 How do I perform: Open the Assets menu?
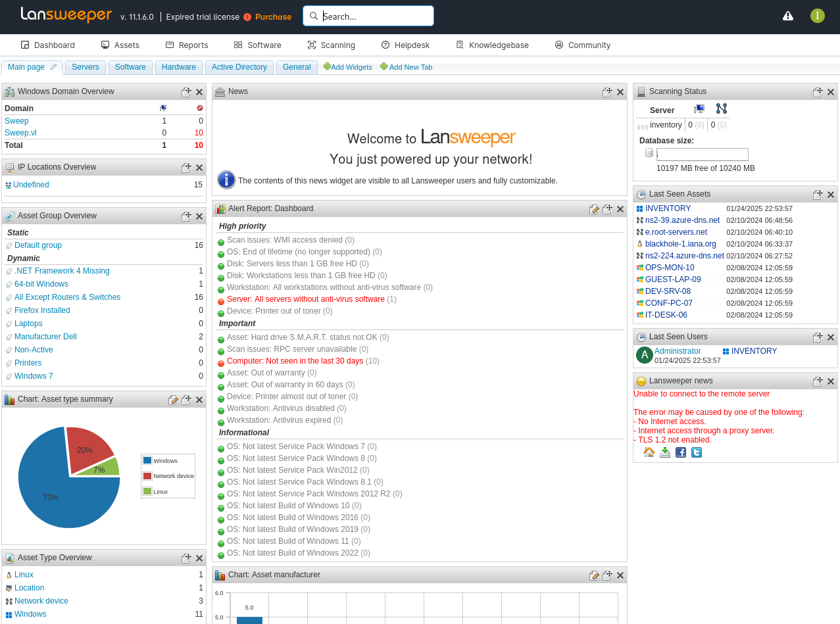pyautogui.click(x=120, y=45)
